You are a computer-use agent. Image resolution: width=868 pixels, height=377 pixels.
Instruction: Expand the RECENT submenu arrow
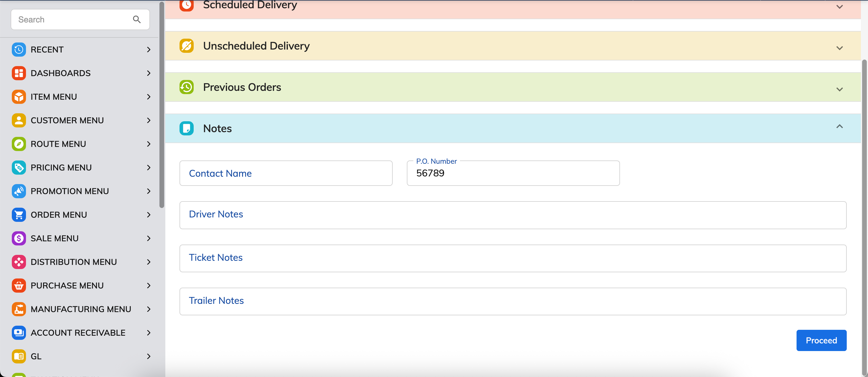149,50
